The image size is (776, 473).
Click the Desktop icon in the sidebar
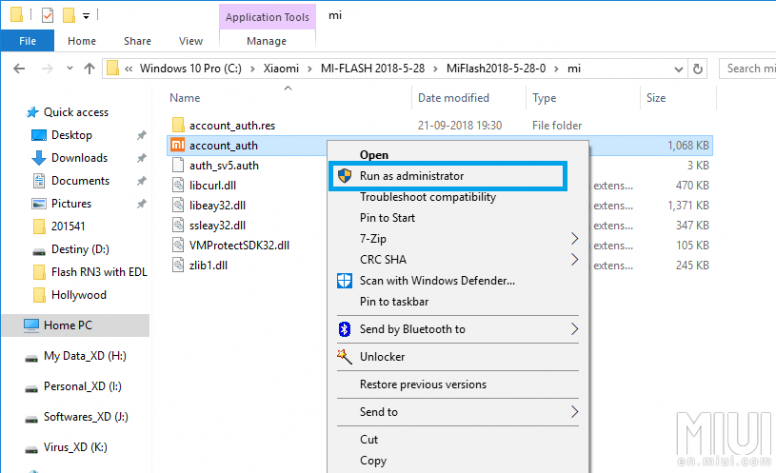coord(39,135)
